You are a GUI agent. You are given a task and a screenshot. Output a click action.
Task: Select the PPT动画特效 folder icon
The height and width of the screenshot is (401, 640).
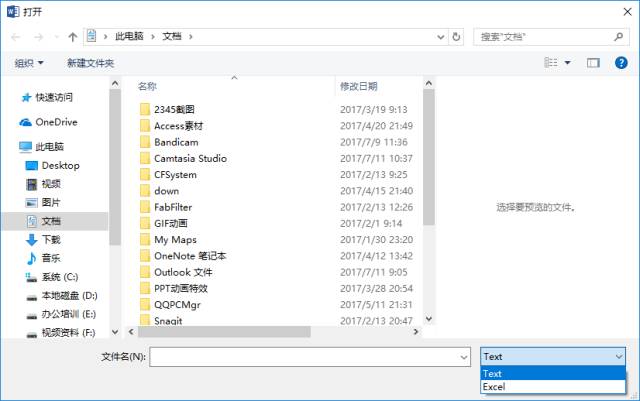coord(145,288)
